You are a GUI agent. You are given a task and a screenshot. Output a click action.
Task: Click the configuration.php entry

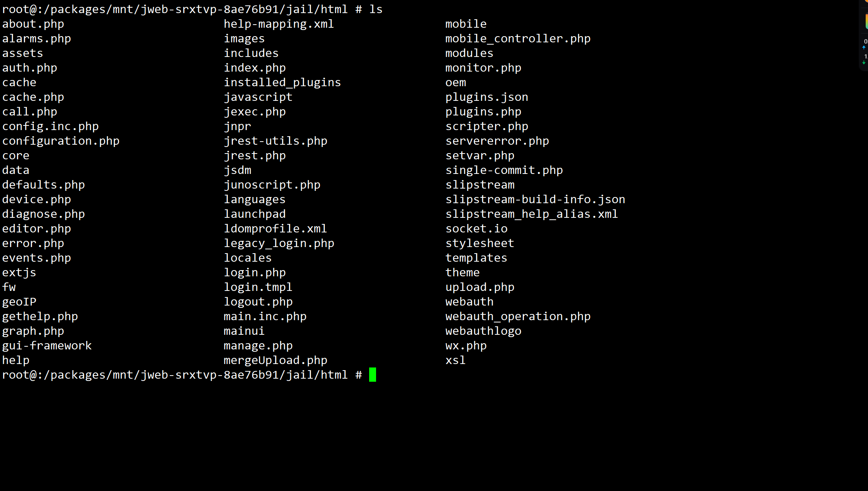[61, 141]
